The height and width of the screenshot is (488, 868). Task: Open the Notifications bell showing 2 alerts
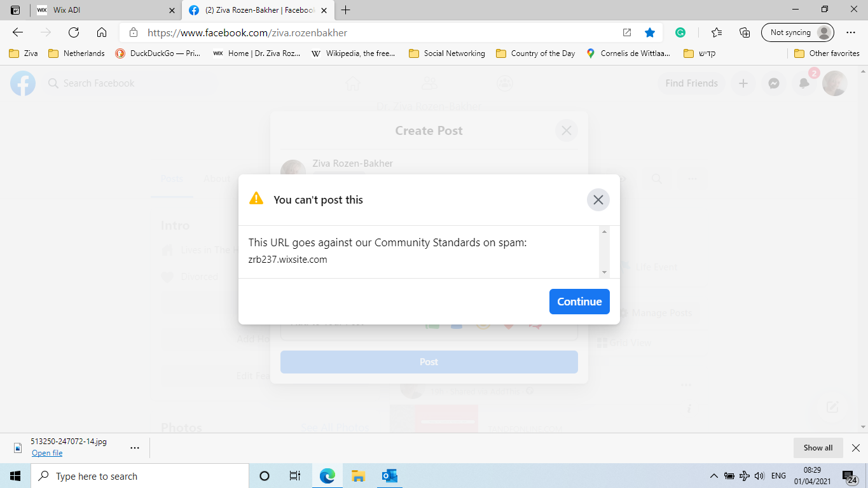point(804,83)
